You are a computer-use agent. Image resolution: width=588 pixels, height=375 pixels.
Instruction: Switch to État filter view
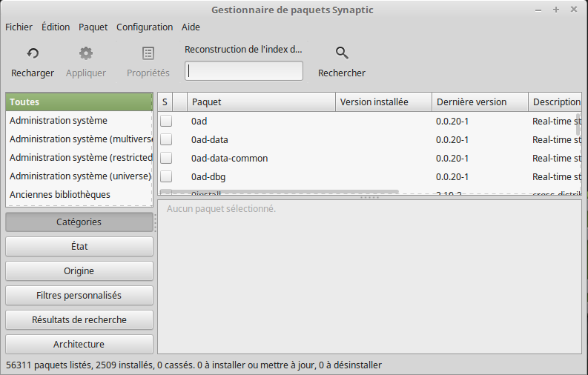tap(79, 247)
